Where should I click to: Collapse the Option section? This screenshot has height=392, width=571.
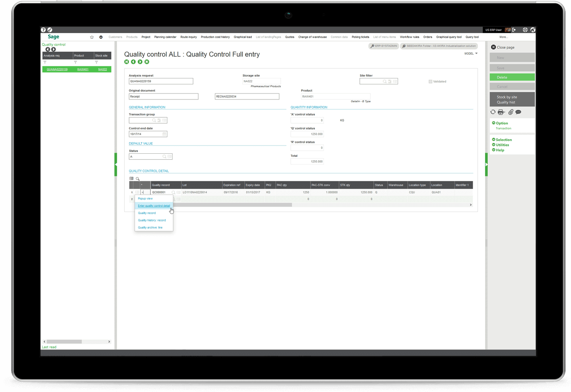(500, 123)
